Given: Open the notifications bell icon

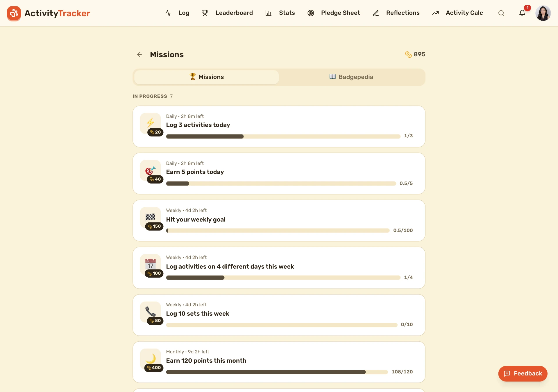Looking at the screenshot, I should [522, 13].
